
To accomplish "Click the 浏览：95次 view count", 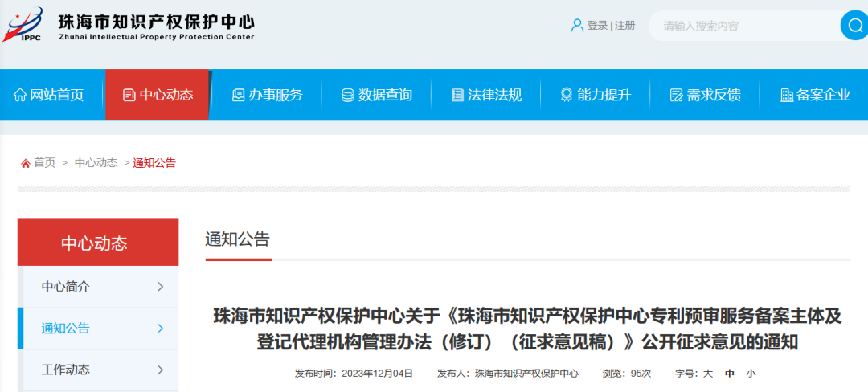I will pos(627,374).
